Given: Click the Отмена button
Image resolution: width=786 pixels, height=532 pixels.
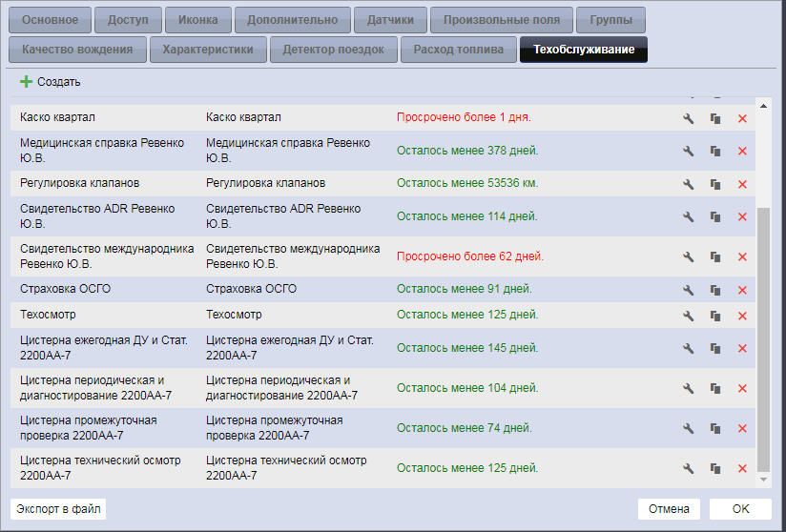Looking at the screenshot, I should click(669, 509).
